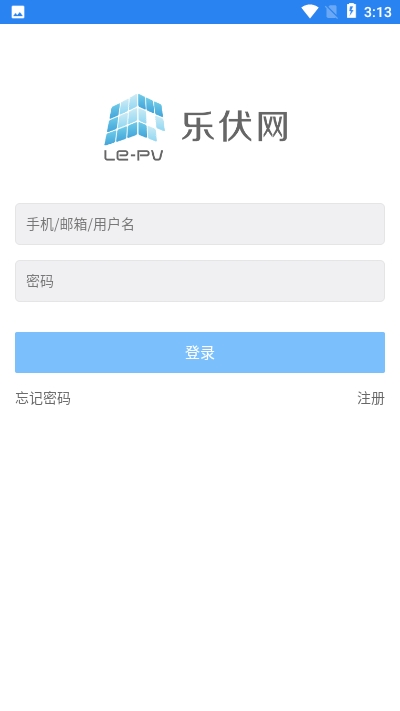Tap the no SIM card icon

332,12
